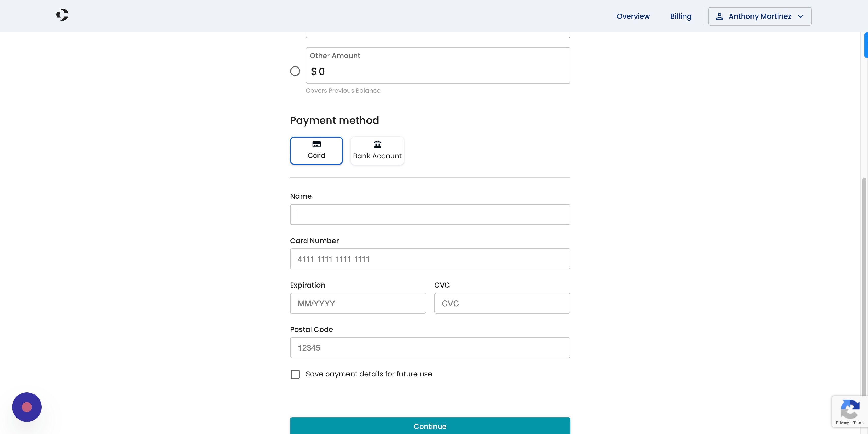Image resolution: width=868 pixels, height=434 pixels.
Task: Open the Overview menu item
Action: [633, 16]
